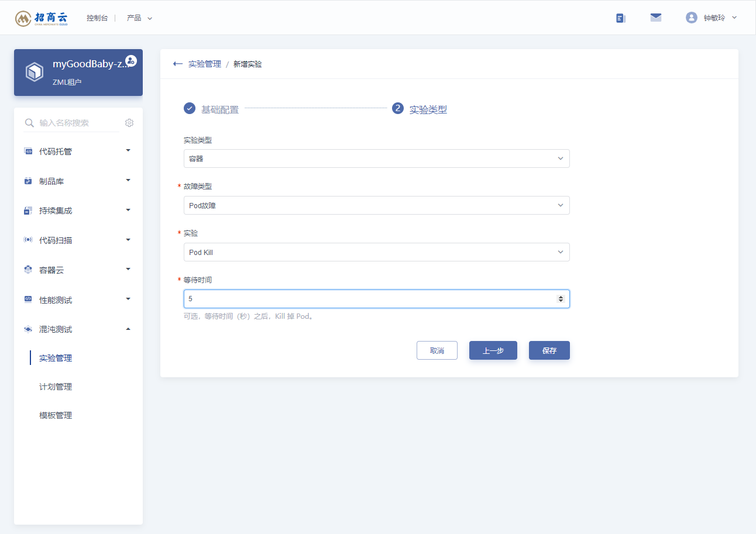This screenshot has height=534, width=756.
Task: Click the back arrow beside 实验管理
Action: (178, 64)
